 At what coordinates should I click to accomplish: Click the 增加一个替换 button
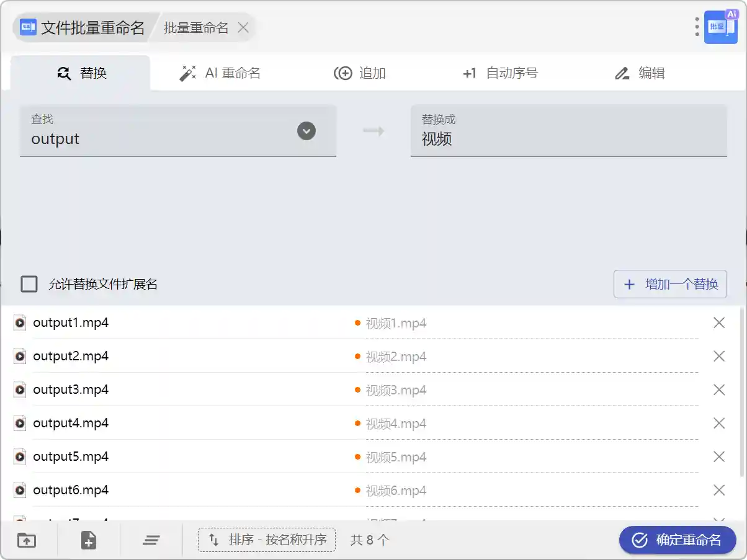(670, 284)
